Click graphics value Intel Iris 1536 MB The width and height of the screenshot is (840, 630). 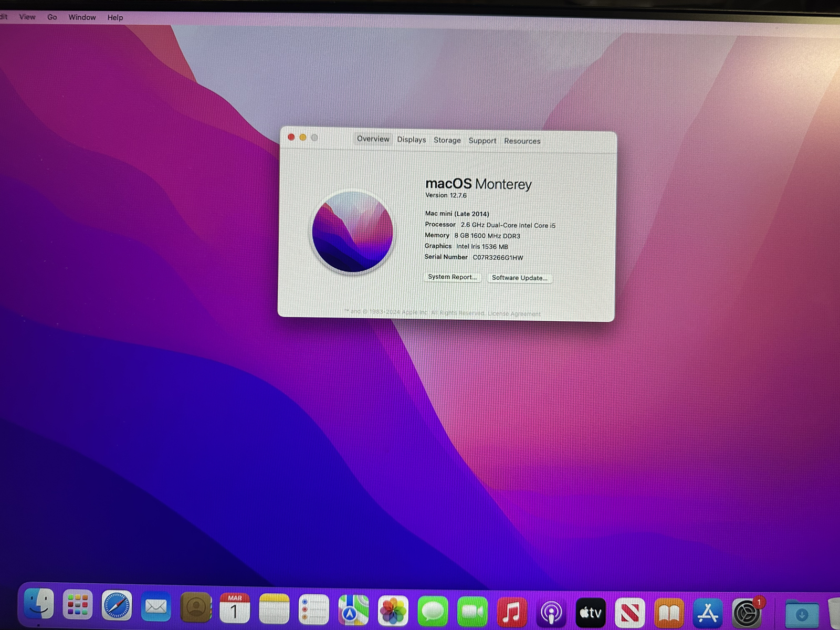pyautogui.click(x=482, y=247)
